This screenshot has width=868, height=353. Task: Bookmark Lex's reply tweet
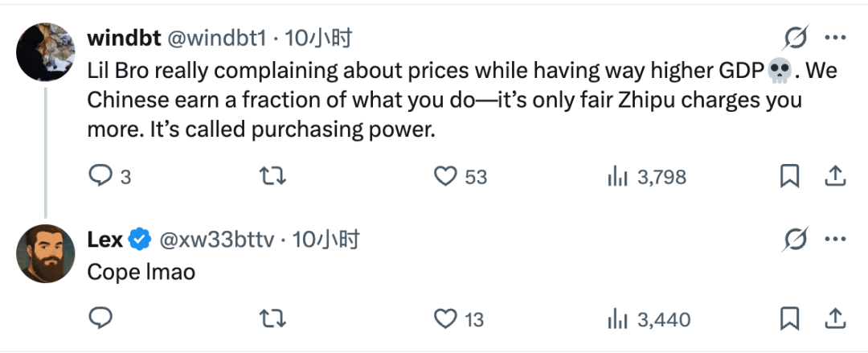790,318
